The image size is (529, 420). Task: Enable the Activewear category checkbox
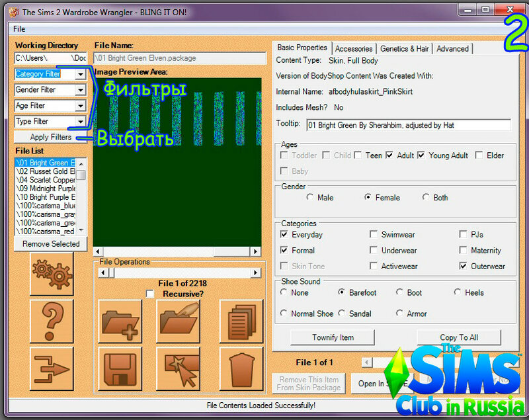pos(374,266)
